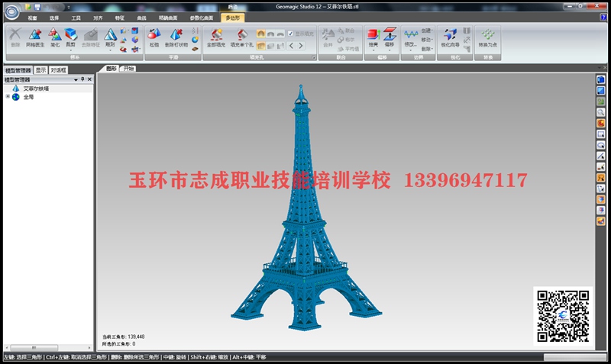Toggle the bridge fill type button
The width and height of the screenshot is (611, 364).
coord(280,46)
